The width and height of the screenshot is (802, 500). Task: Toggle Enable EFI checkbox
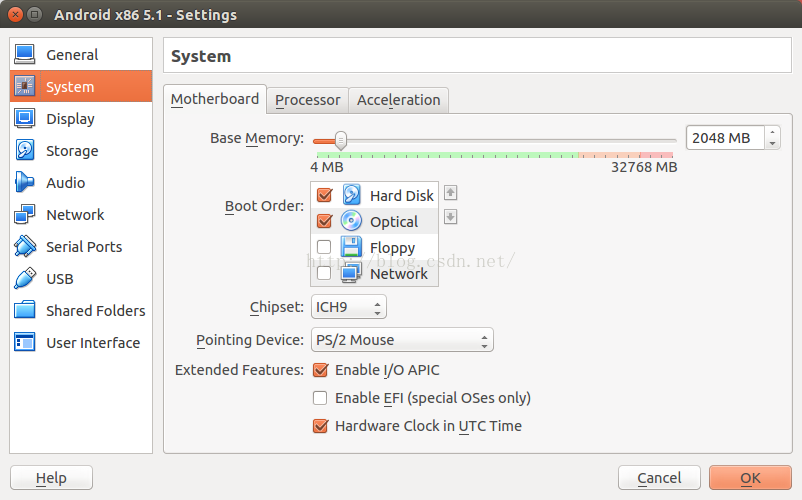[x=320, y=398]
